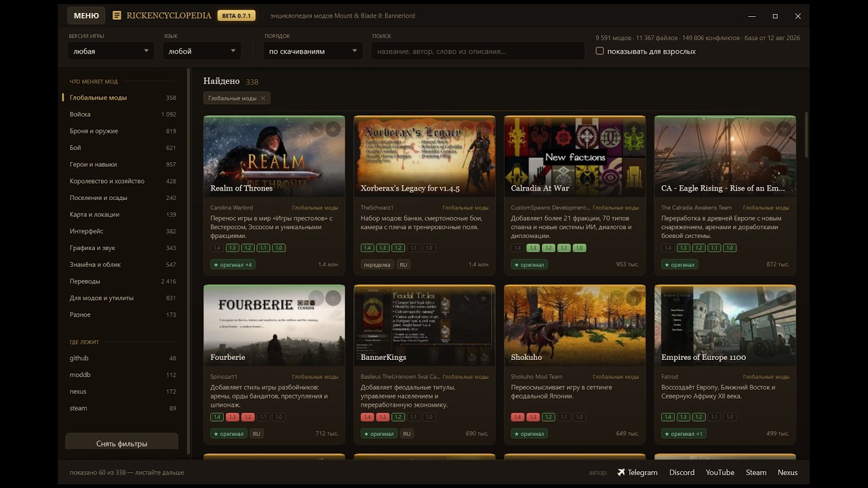Click the pencil icon on Shokuho card
Image resolution: width=868 pixels, height=488 pixels.
click(x=616, y=298)
